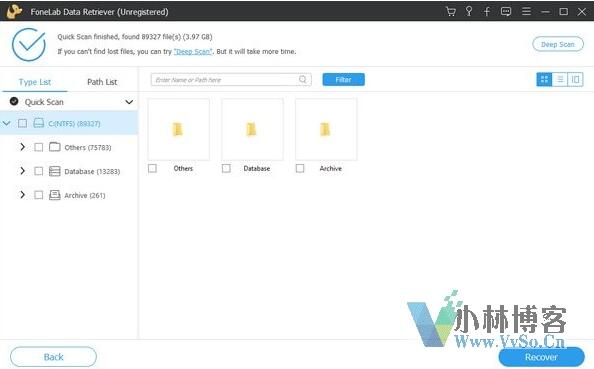The image size is (594, 369).
Task: Switch to the Path List tab
Action: click(x=102, y=82)
